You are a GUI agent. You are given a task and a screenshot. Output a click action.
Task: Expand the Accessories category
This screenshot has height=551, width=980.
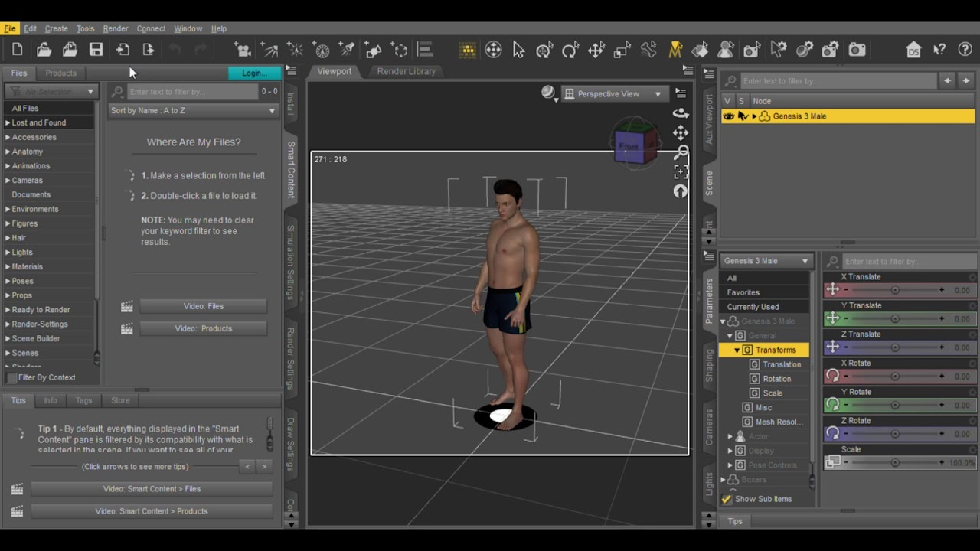tap(8, 137)
